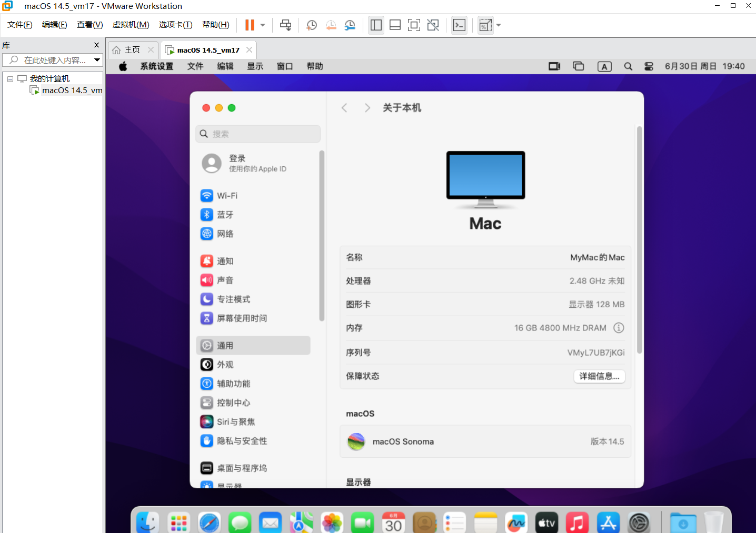Image resolution: width=756 pixels, height=533 pixels.
Task: Open the power options dropdown arrow
Action: (x=263, y=25)
